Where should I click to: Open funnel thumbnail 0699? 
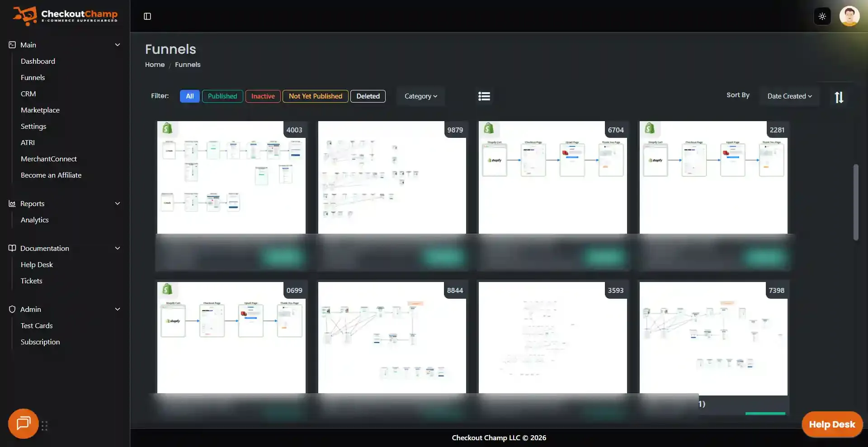tap(231, 338)
